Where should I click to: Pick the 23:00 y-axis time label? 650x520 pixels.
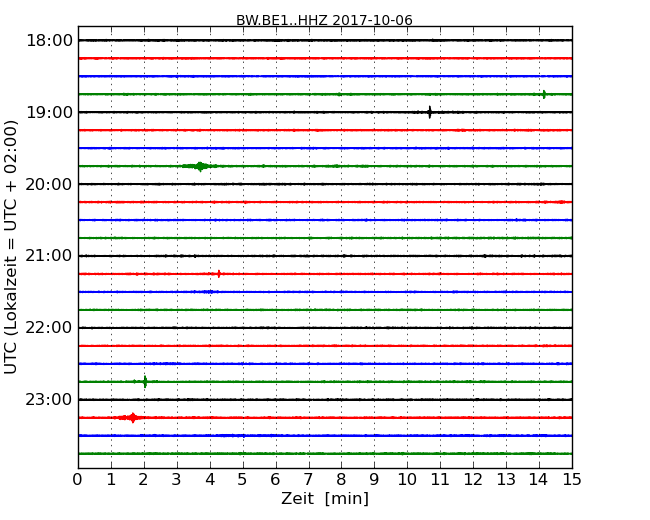49,399
